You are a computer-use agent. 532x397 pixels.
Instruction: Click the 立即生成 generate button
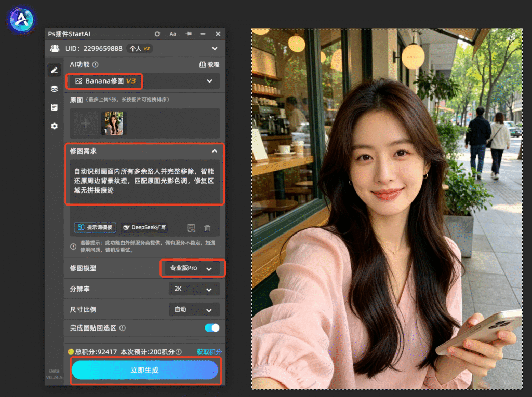coord(145,370)
